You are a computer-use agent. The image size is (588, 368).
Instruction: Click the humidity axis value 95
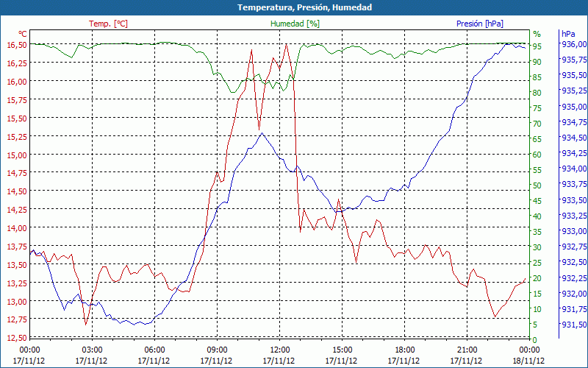(x=537, y=46)
